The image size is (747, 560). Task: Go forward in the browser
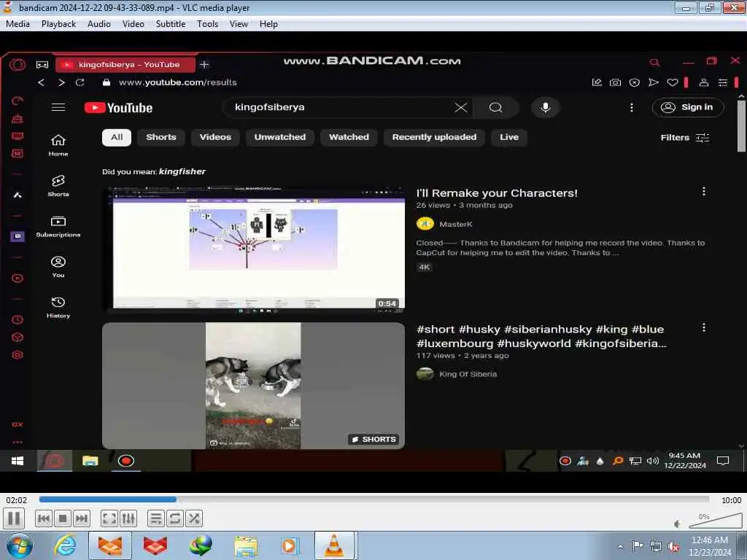click(61, 82)
